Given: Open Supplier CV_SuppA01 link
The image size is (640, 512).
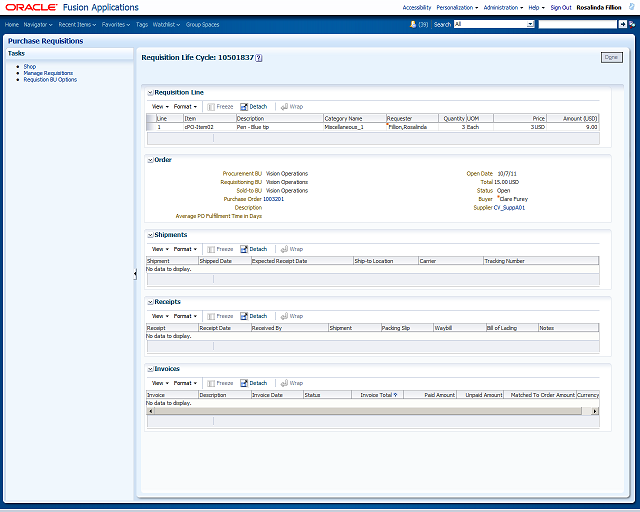Looking at the screenshot, I should 509,208.
